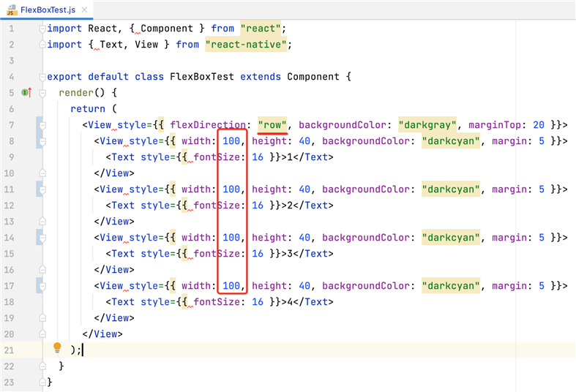Click the FlexBoxTest class name on line 4
The image size is (576, 392).
(202, 77)
